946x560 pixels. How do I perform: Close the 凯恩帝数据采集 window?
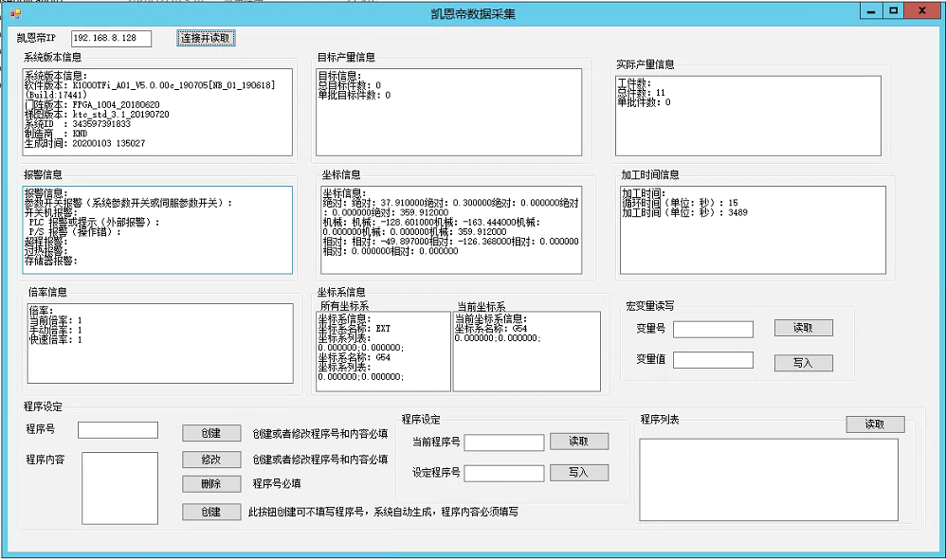(922, 10)
